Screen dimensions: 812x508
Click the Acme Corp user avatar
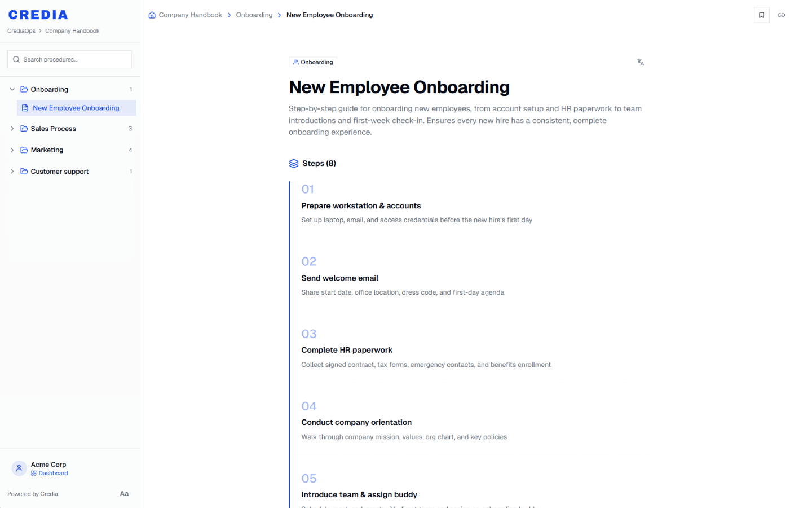tap(19, 468)
